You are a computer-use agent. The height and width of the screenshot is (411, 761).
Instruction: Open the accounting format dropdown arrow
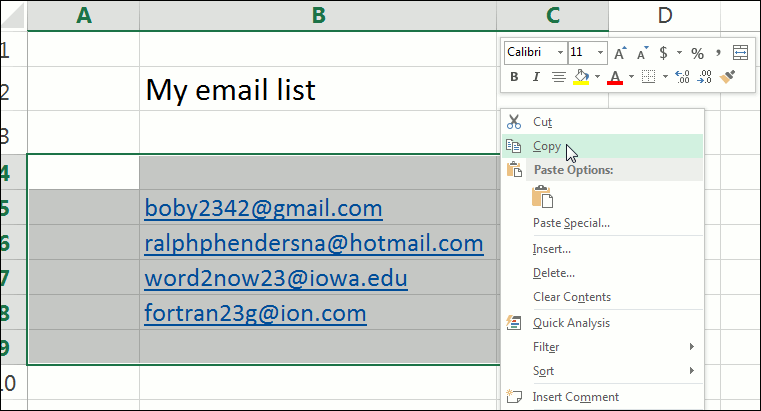679,52
